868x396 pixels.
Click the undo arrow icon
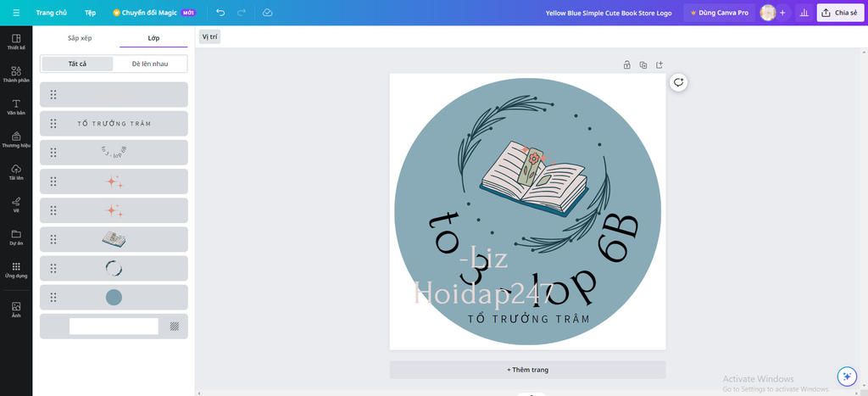coord(221,12)
